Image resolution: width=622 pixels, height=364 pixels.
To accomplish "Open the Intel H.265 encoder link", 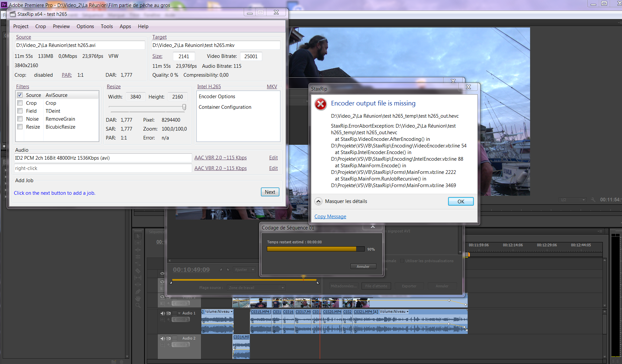I will tap(209, 87).
